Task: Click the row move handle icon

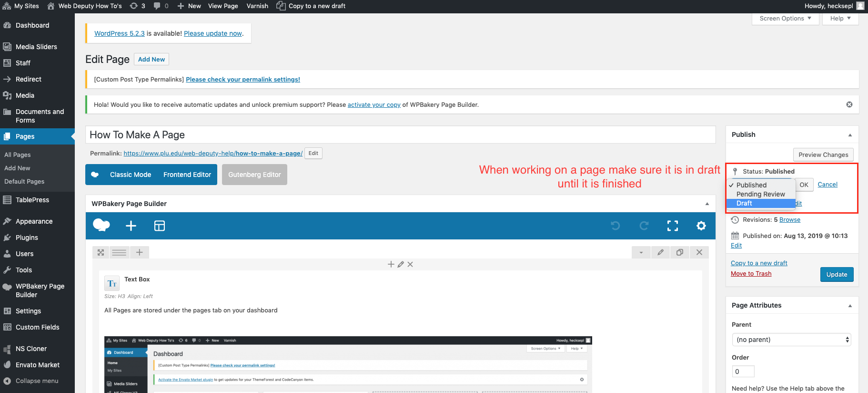Action: [101, 252]
